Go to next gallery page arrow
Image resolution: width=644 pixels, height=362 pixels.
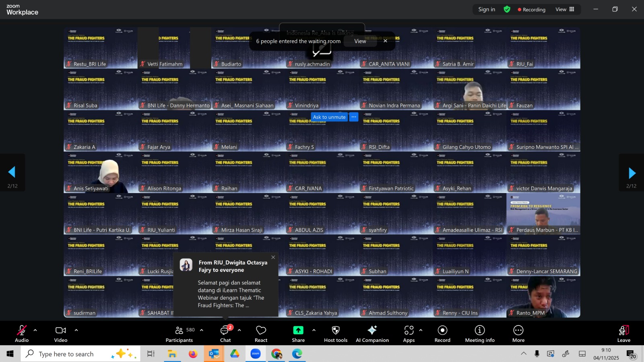pyautogui.click(x=632, y=173)
